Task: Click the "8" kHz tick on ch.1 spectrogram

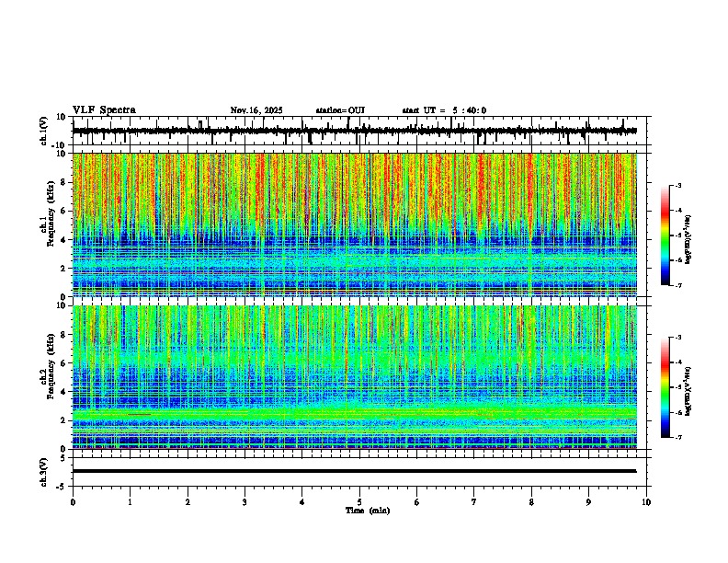Action: pyautogui.click(x=64, y=182)
